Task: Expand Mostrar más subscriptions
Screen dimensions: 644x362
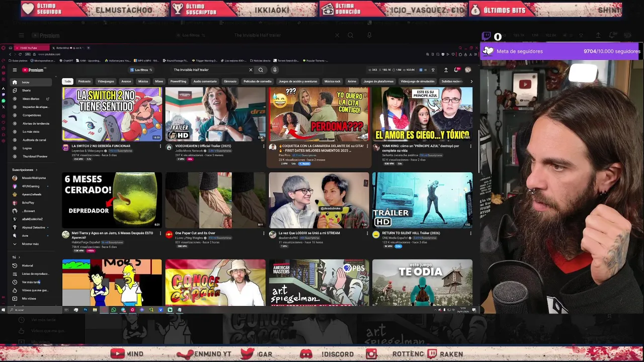Action: [30, 244]
